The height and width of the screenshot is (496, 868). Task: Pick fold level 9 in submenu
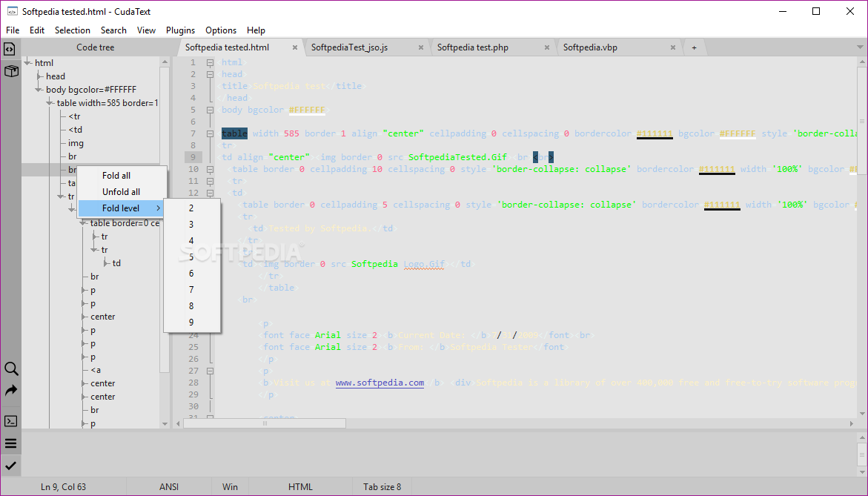(192, 323)
